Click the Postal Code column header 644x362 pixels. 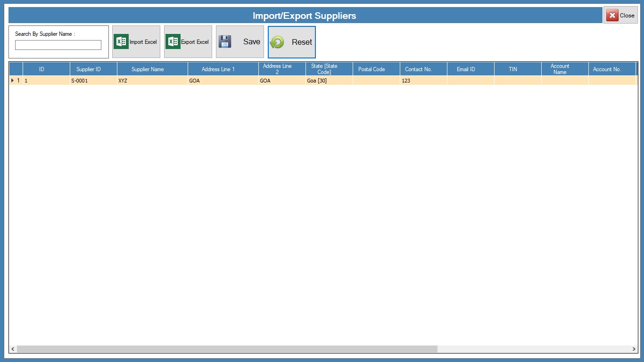coord(372,69)
